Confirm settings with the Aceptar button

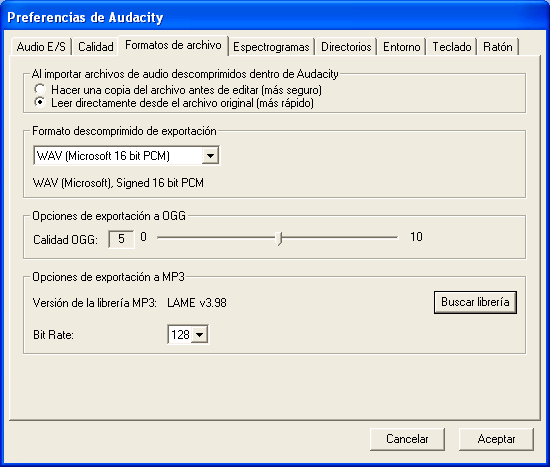pyautogui.click(x=496, y=439)
